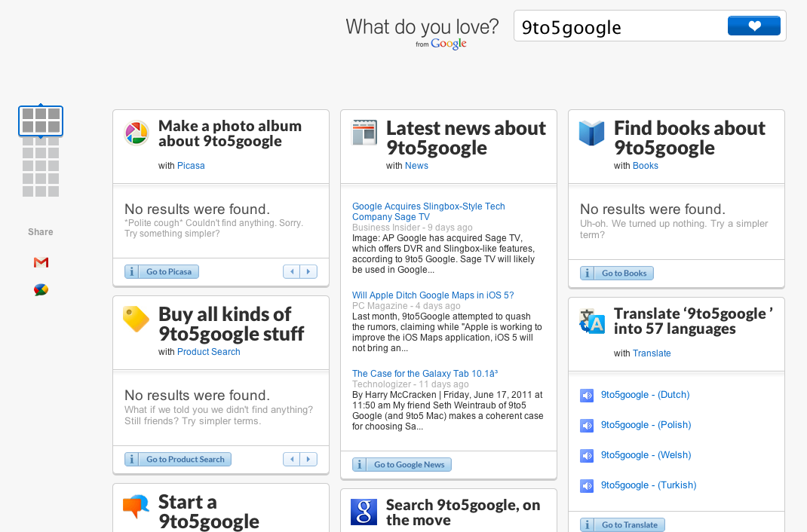Open the 9to5google Turkish translation link
The width and height of the screenshot is (807, 532).
[648, 485]
